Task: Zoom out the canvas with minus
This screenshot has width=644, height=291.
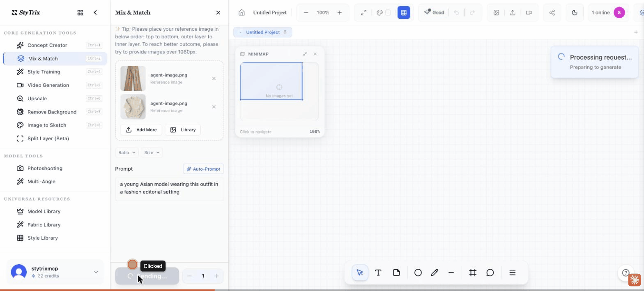Action: click(x=306, y=13)
